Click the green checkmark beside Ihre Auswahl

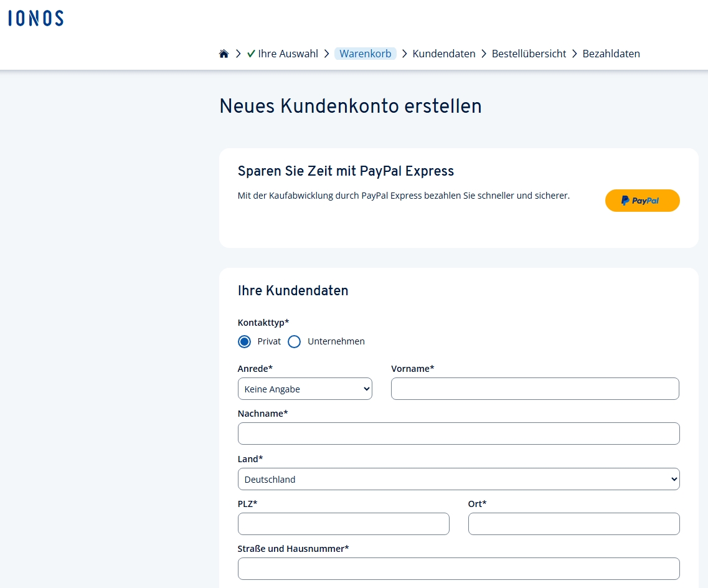tap(251, 54)
